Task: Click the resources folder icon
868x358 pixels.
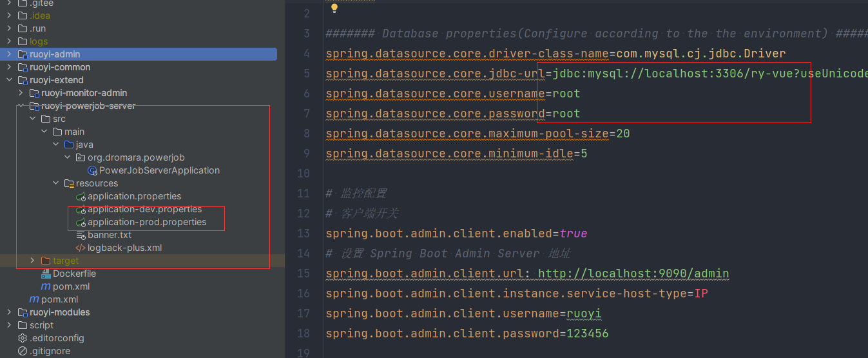Action: tap(69, 183)
